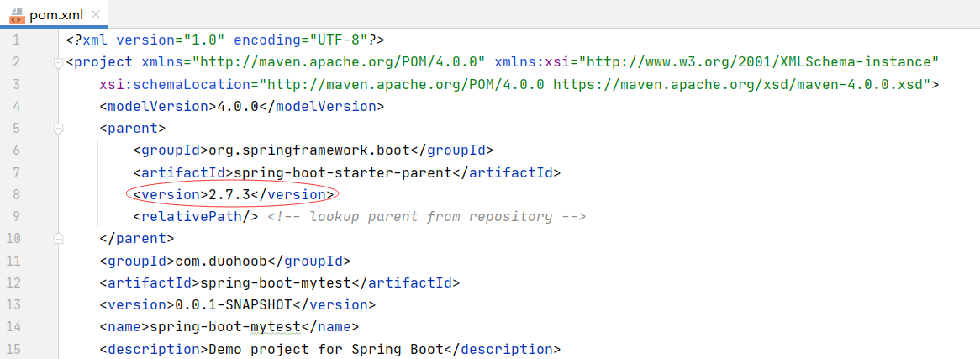Click line number 1 in the gutter
Viewport: 980px width, 359px height.
click(18, 40)
